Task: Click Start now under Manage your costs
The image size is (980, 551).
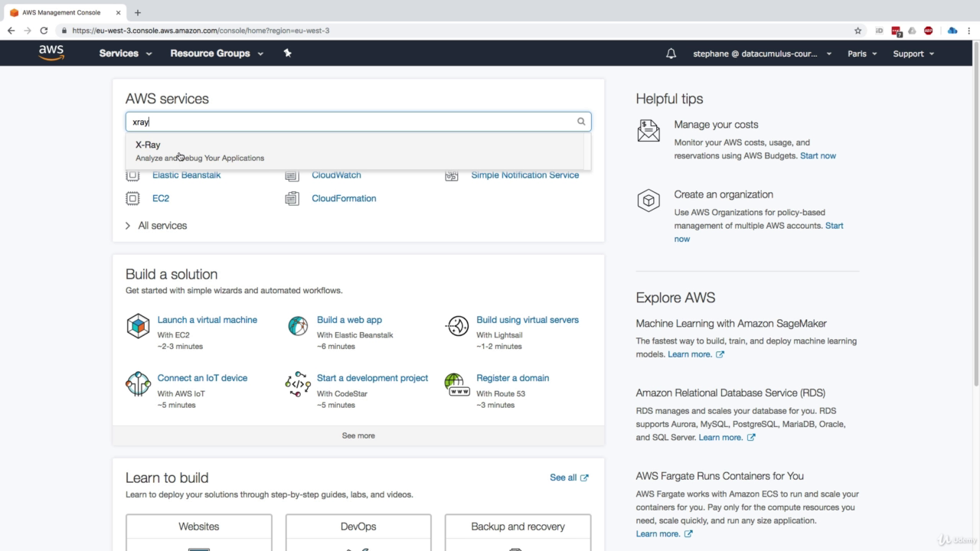Action: point(818,155)
